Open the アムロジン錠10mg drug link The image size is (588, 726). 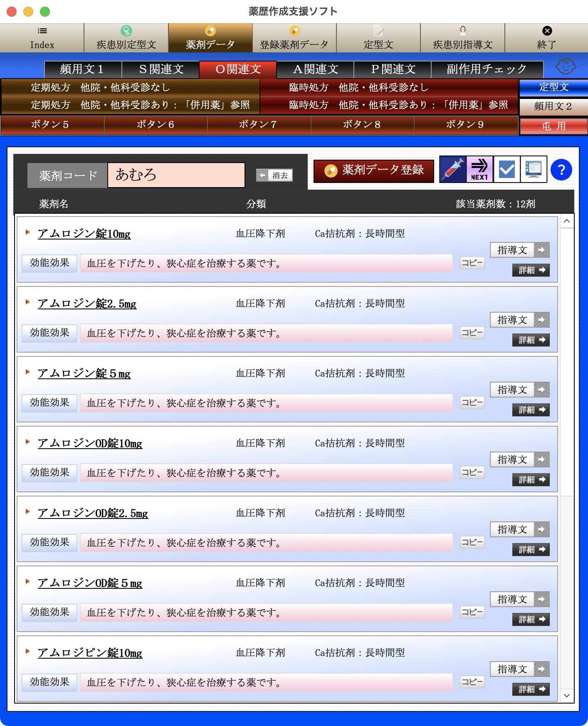(84, 234)
